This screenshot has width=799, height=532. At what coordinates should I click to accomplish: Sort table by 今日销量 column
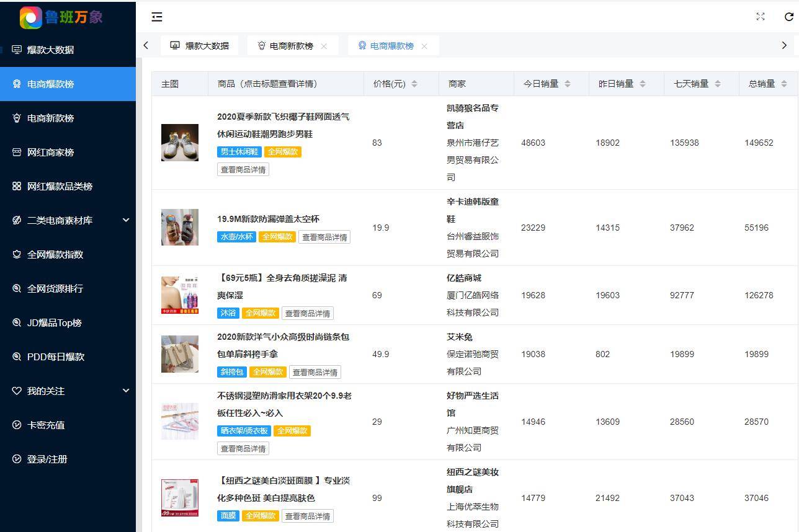pyautogui.click(x=568, y=84)
